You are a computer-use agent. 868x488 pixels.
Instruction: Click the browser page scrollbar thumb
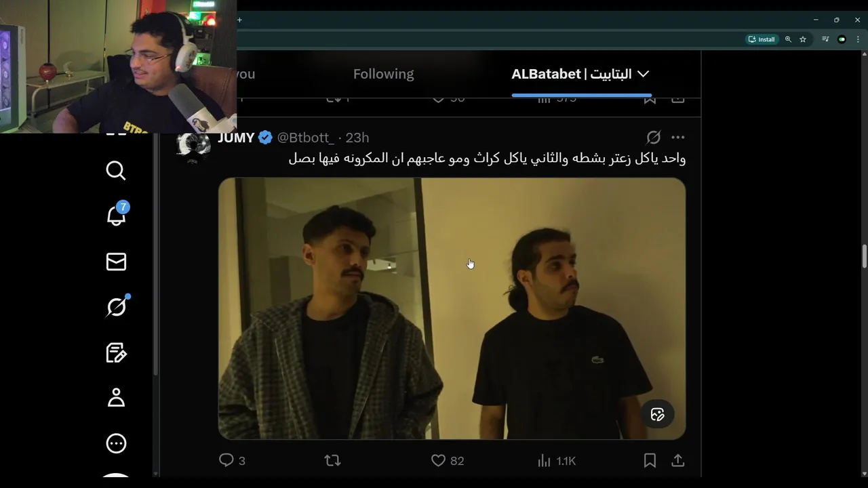coord(864,256)
